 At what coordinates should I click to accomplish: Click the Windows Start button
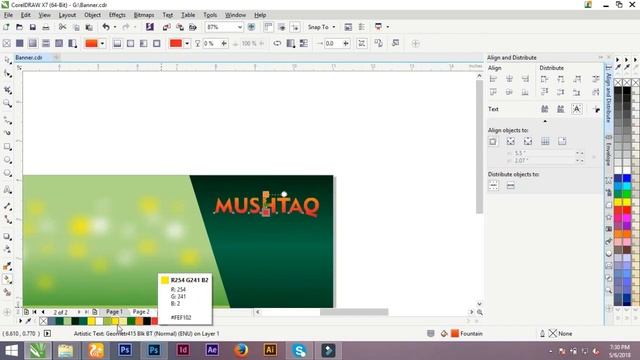pyautogui.click(x=11, y=351)
